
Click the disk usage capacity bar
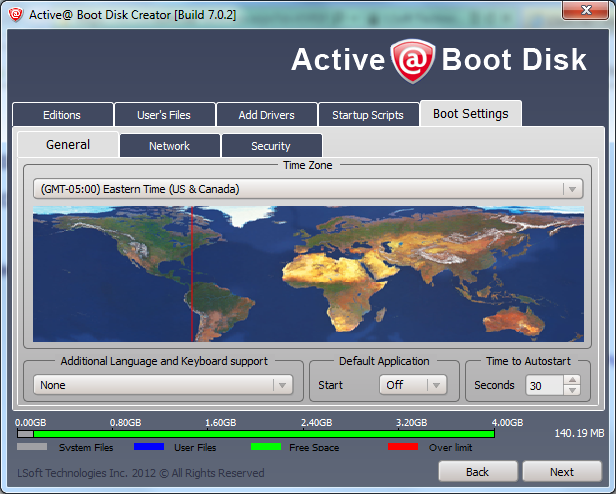click(256, 434)
